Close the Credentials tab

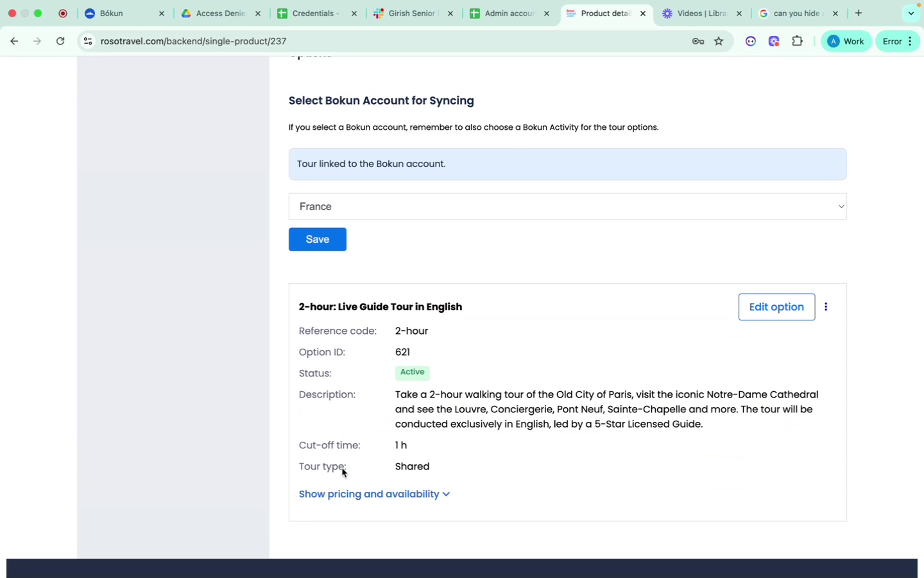[x=354, y=13]
